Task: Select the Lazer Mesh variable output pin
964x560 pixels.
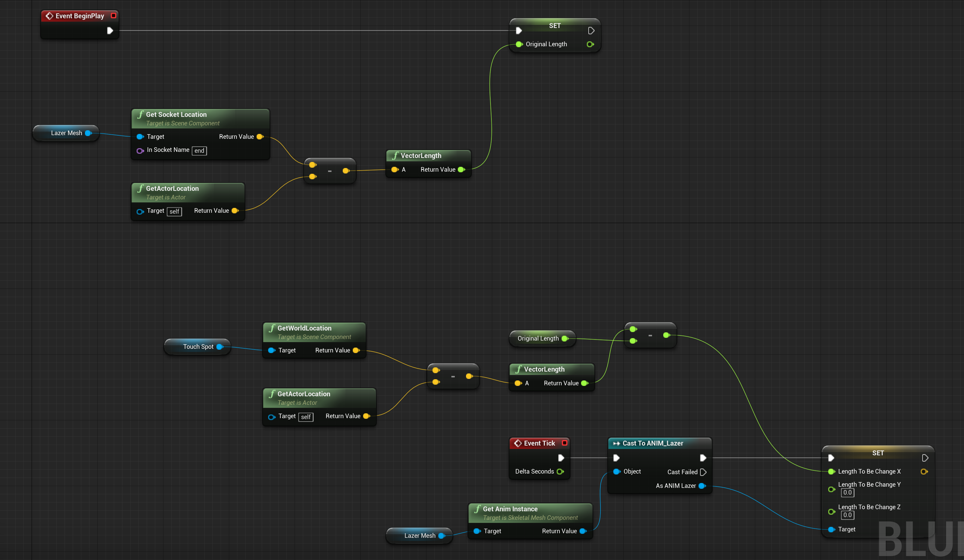Action: 88,133
